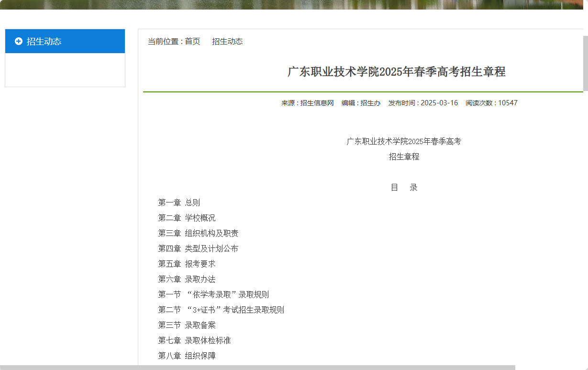Click the 来源:招生信息网 source label
Image resolution: width=588 pixels, height=370 pixels.
tap(307, 102)
